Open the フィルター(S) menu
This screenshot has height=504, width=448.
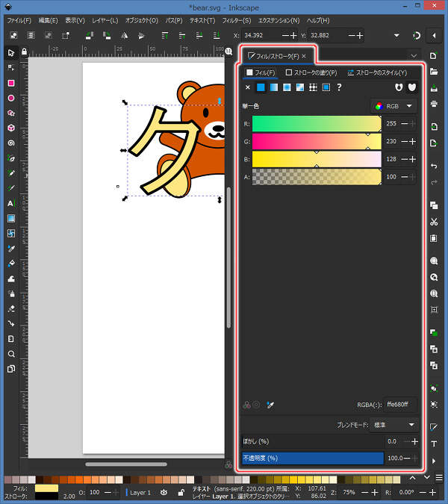[237, 20]
